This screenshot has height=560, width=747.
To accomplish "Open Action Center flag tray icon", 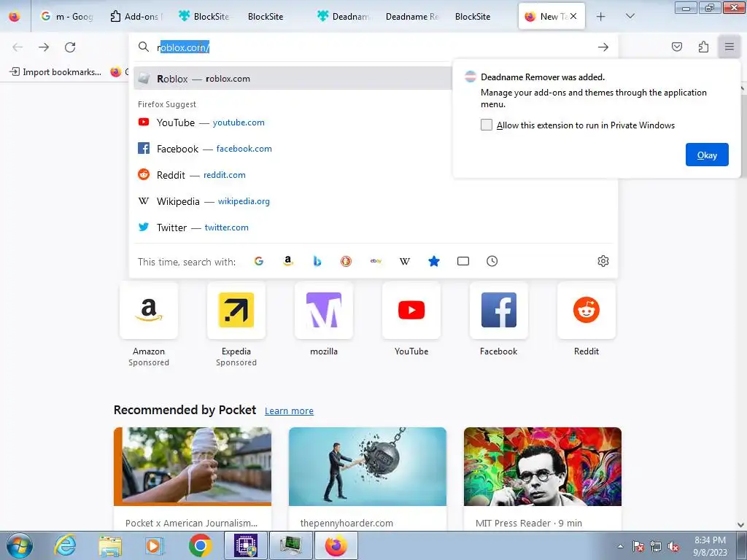I will (x=638, y=547).
